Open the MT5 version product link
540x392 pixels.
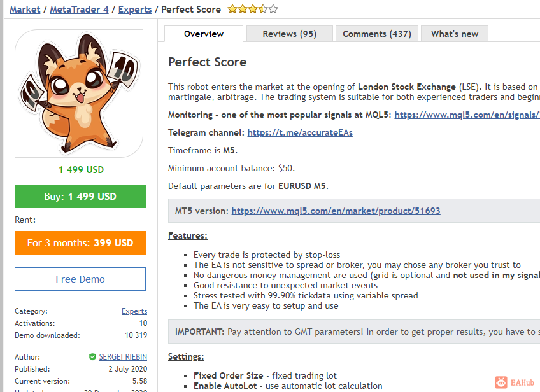(x=336, y=211)
